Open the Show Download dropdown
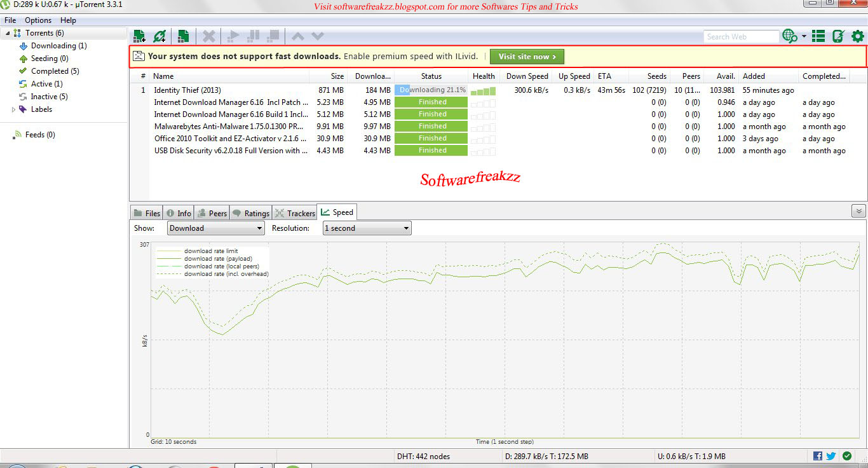This screenshot has width=868, height=468. point(216,228)
